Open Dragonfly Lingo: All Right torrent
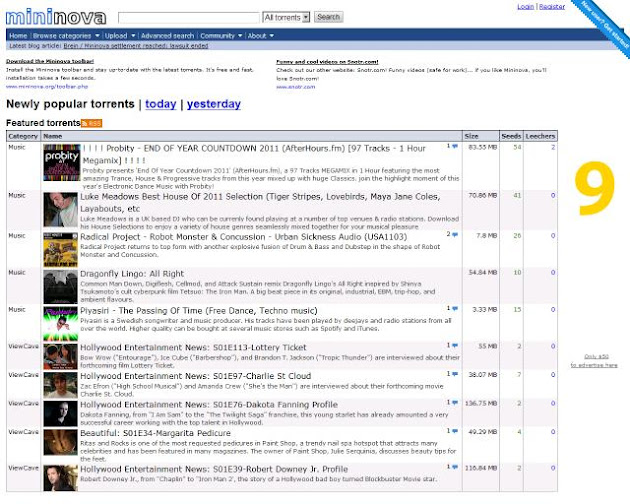Viewport: 630px width, 504px height. [x=132, y=274]
